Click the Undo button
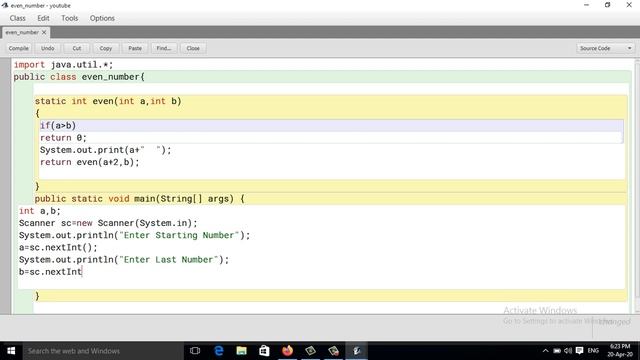This screenshot has height=360, width=640. pyautogui.click(x=48, y=48)
